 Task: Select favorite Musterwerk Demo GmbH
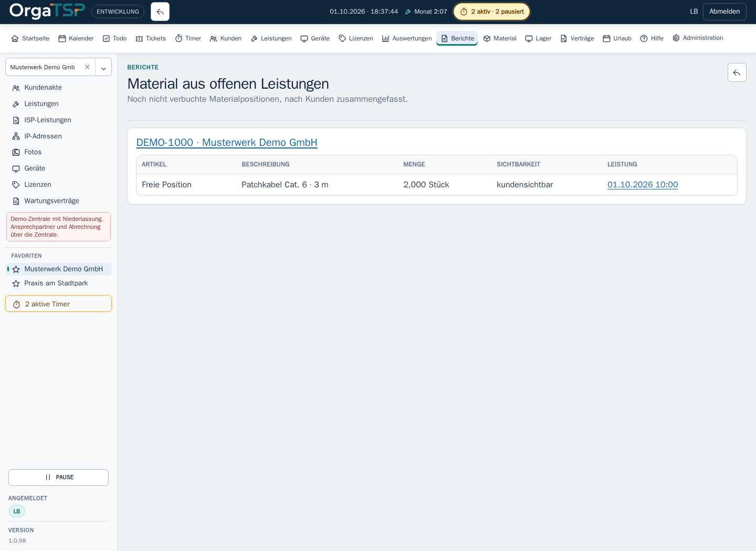[58, 269]
